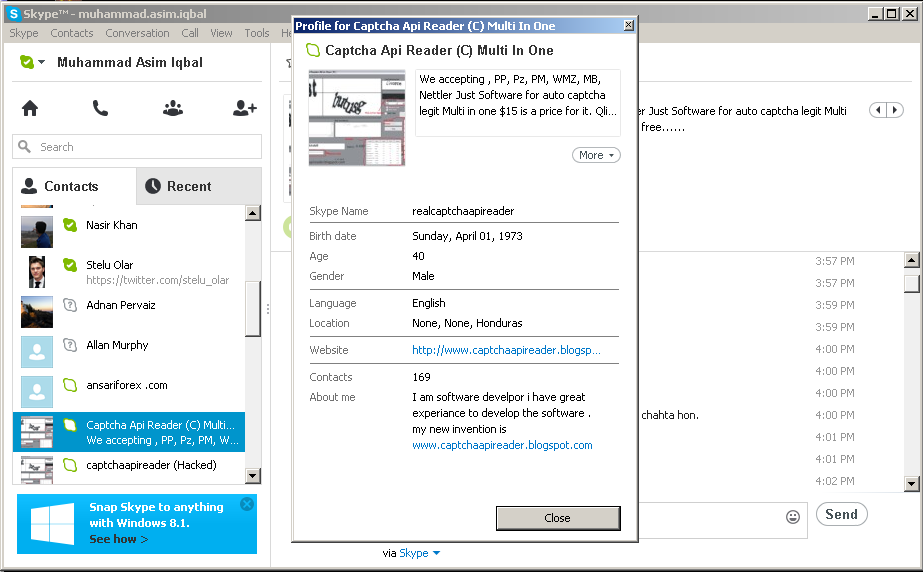Open the See how > ad link
The image size is (923, 572).
coord(118,539)
